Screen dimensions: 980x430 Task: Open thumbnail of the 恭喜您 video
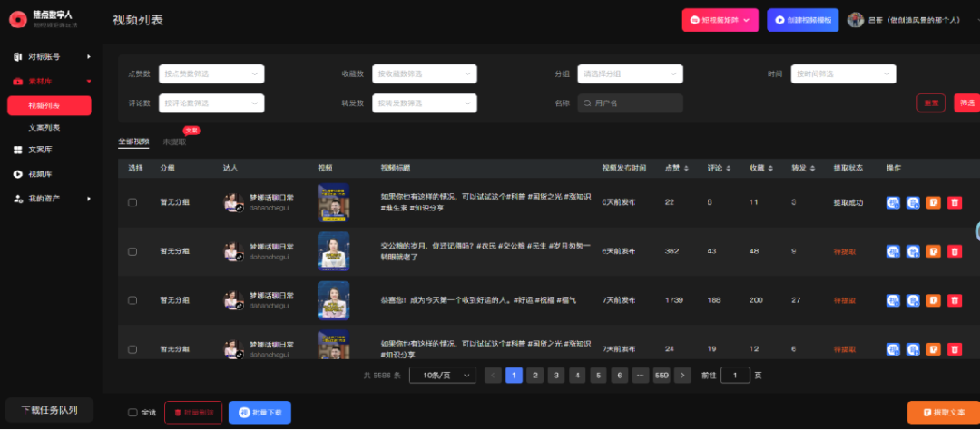(x=334, y=300)
